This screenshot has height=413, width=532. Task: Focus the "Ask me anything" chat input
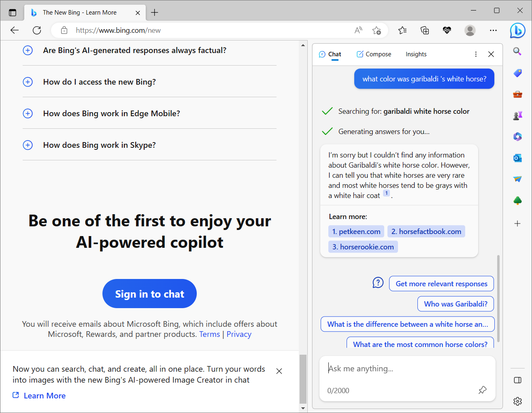point(407,368)
